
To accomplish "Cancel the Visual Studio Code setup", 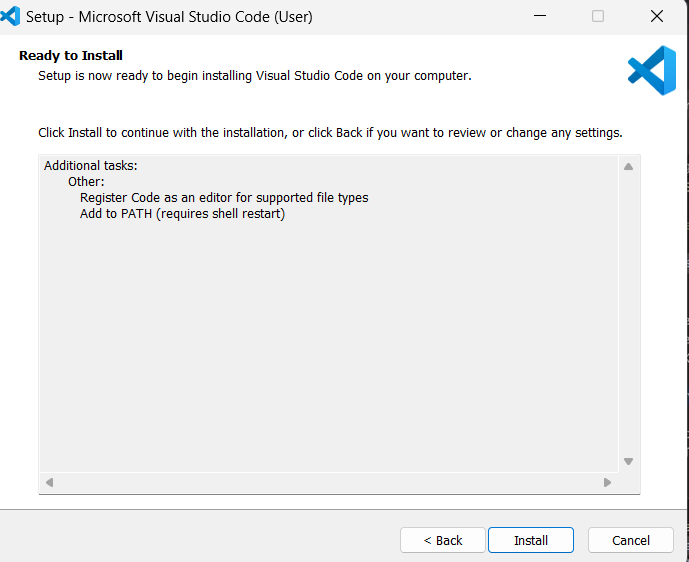I will (631, 540).
